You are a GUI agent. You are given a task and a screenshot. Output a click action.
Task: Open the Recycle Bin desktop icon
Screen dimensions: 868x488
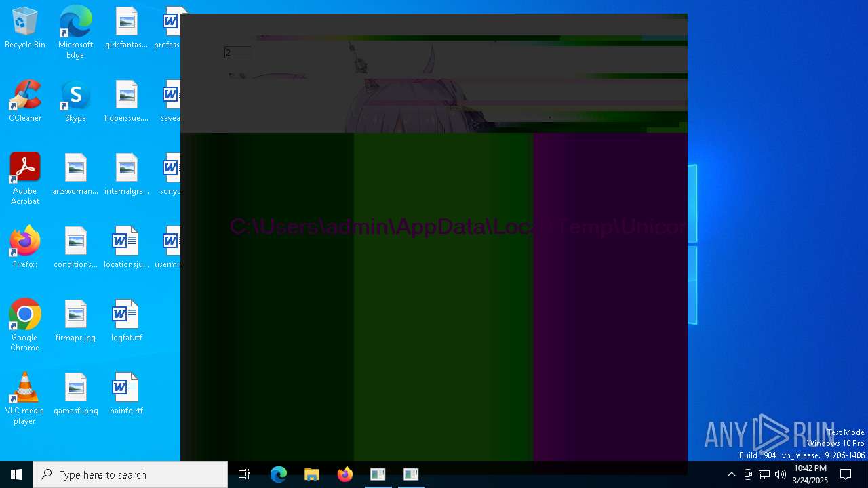[25, 28]
